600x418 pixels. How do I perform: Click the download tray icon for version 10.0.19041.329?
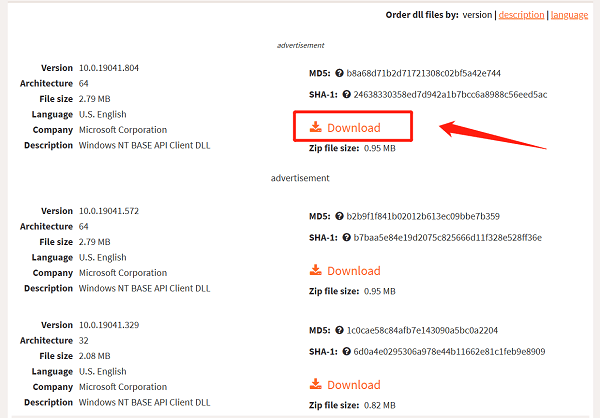(x=316, y=384)
